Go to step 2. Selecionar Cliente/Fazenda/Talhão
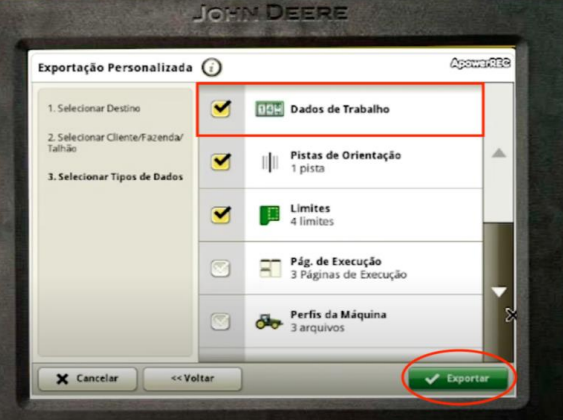563x420 pixels. point(116,143)
